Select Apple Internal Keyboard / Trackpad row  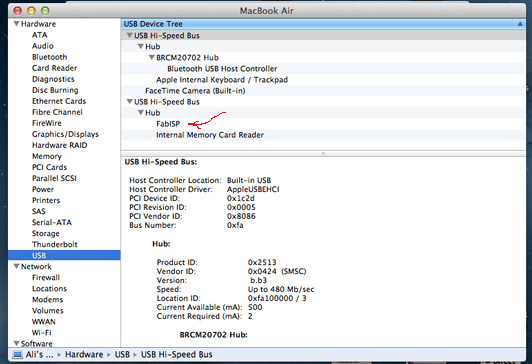tap(323, 80)
